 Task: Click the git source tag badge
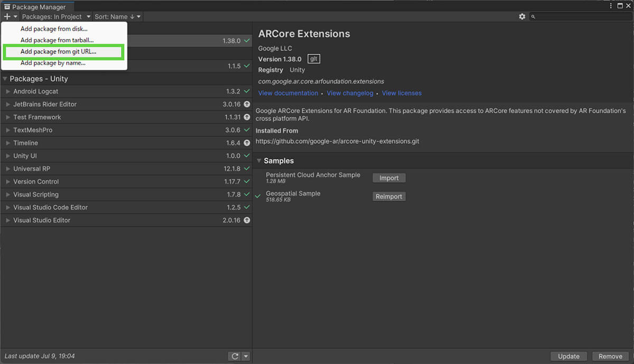click(314, 59)
